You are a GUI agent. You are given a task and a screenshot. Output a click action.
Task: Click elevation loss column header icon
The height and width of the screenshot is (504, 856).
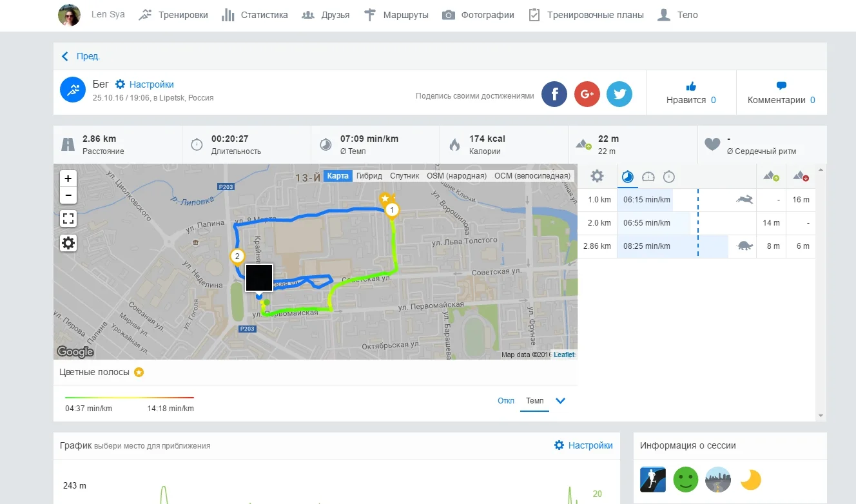click(x=801, y=176)
